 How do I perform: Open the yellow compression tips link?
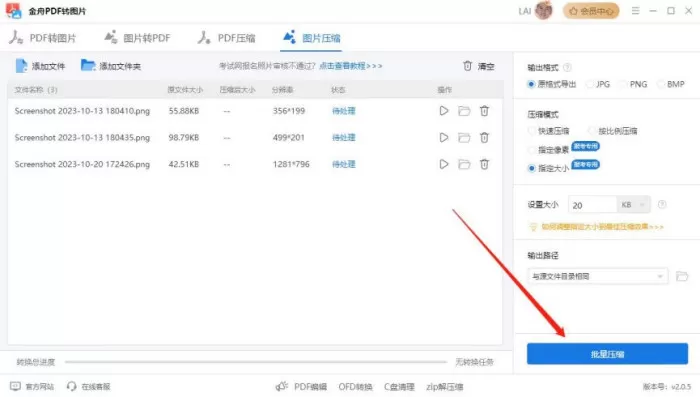(596, 227)
